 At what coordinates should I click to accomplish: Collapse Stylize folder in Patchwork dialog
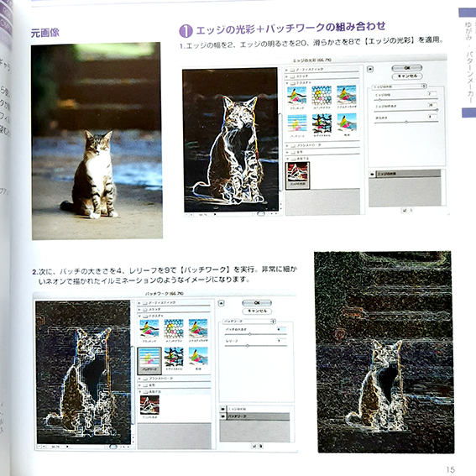click(x=139, y=392)
